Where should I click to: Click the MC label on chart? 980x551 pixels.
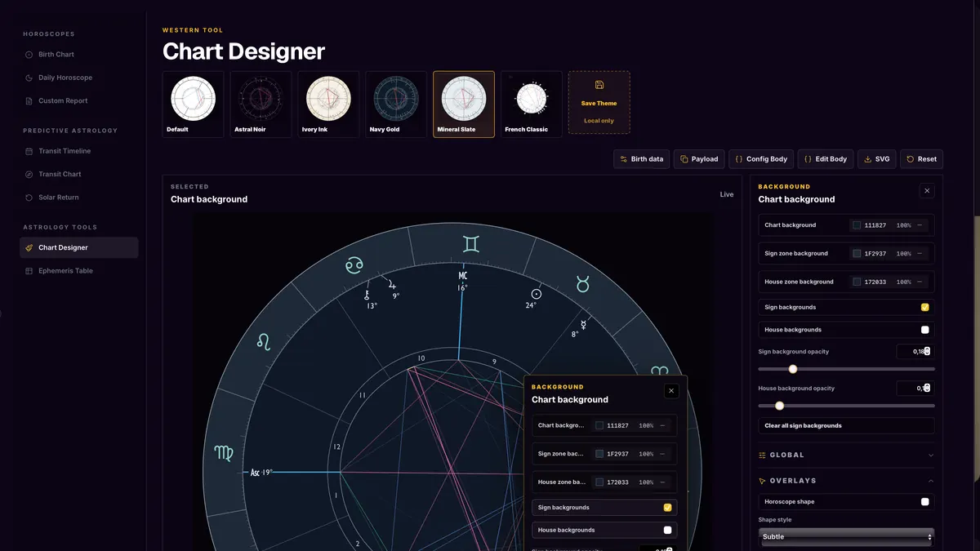coord(462,276)
